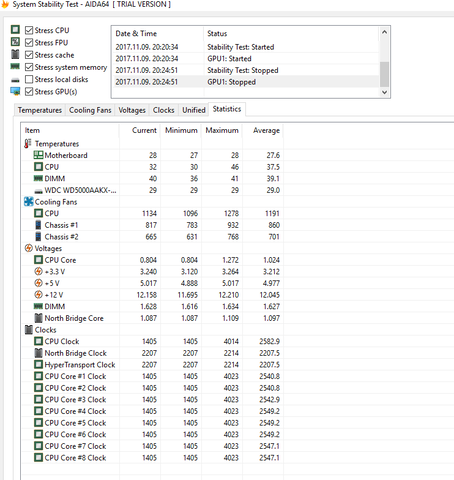The image size is (454, 480).
Task: Select the 'GPU1: Started' log entry
Action: click(x=246, y=59)
